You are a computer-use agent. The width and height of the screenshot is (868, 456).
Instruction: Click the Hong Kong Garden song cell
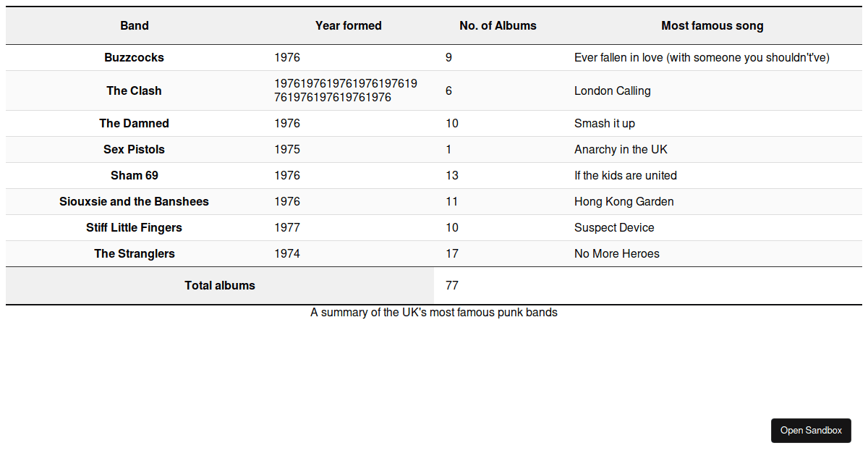[624, 202]
